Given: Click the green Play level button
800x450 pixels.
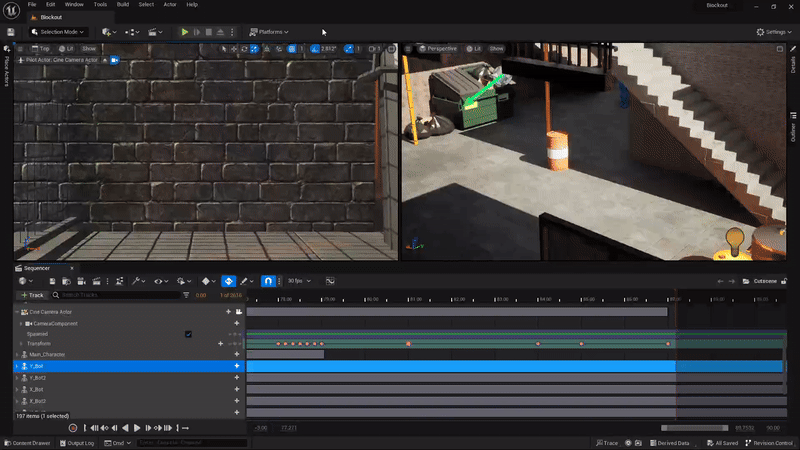Looking at the screenshot, I should [x=184, y=32].
